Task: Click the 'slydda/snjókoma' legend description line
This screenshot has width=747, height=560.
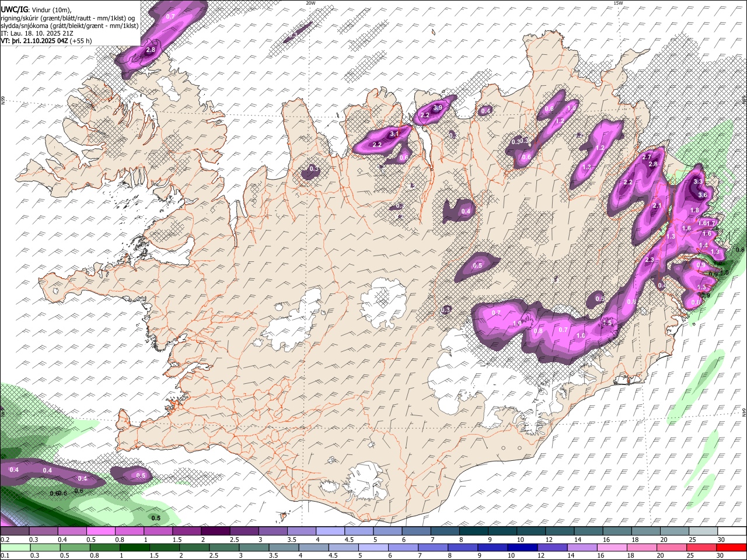Action: coord(69,26)
